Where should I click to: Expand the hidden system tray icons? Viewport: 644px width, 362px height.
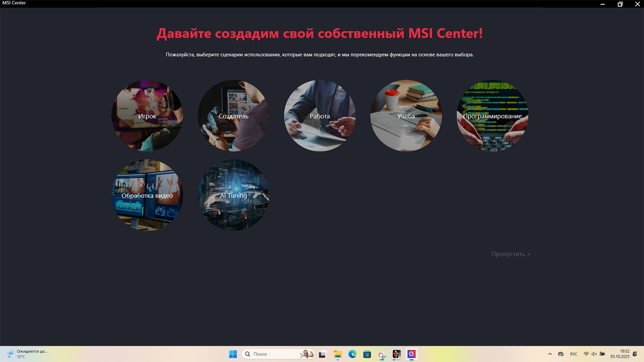tap(550, 354)
